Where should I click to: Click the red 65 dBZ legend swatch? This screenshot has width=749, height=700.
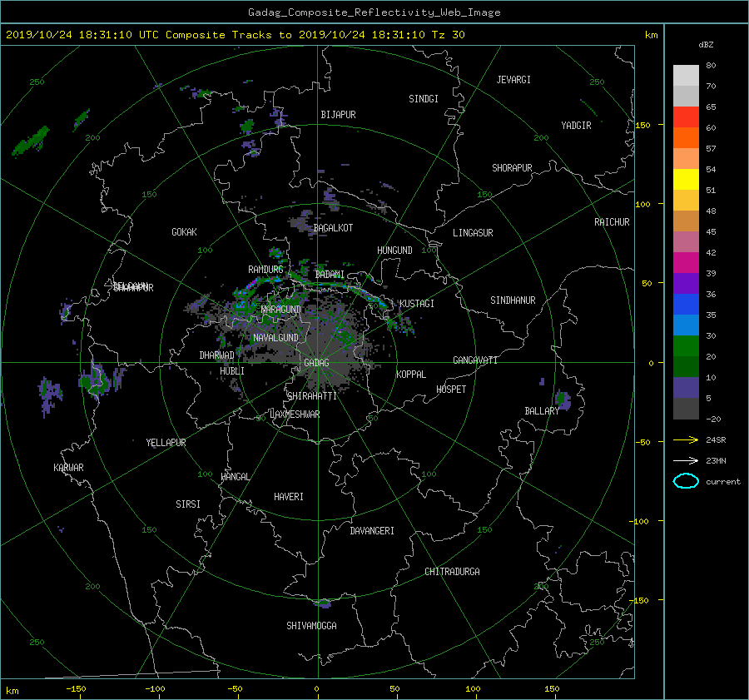click(686, 117)
